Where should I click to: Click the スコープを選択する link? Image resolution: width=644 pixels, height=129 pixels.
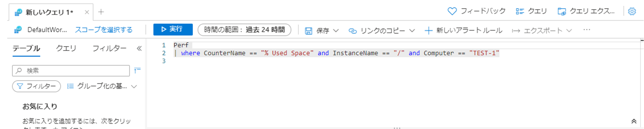(104, 30)
